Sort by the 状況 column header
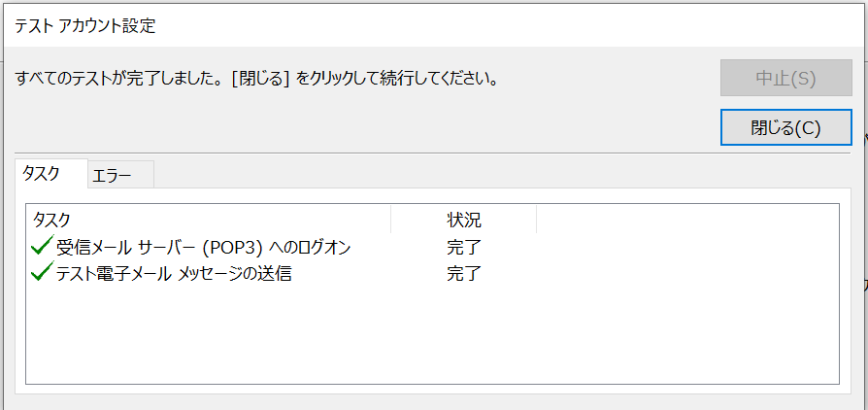The image size is (868, 410). click(464, 220)
